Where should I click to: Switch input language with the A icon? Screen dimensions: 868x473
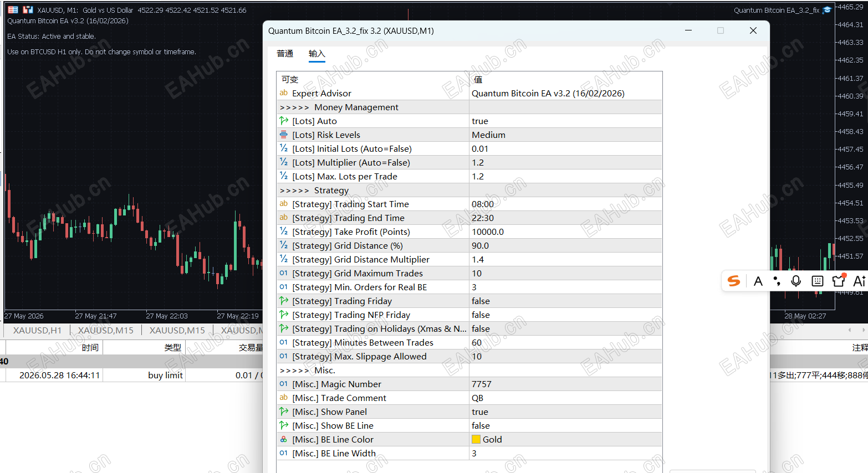pyautogui.click(x=758, y=281)
